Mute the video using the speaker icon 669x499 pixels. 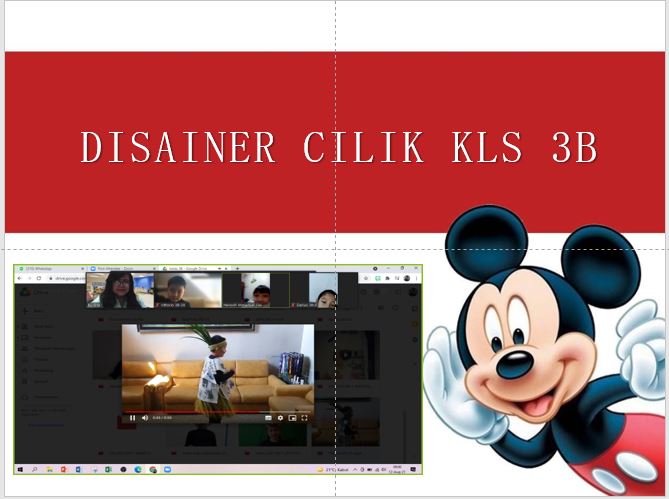(145, 418)
